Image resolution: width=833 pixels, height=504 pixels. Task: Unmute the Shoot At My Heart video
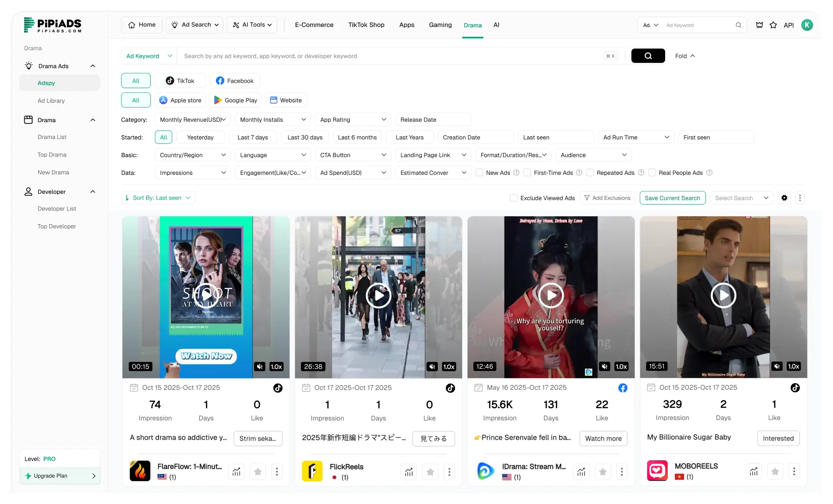pyautogui.click(x=260, y=366)
